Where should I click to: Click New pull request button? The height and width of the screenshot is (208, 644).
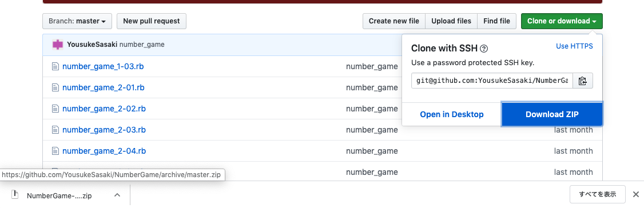[152, 21]
